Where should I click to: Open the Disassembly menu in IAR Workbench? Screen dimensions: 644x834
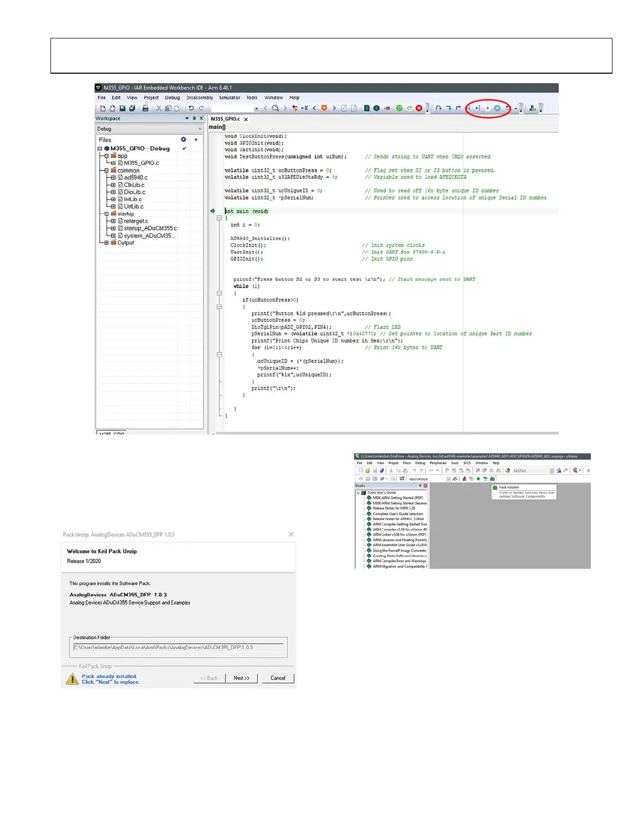[200, 97]
